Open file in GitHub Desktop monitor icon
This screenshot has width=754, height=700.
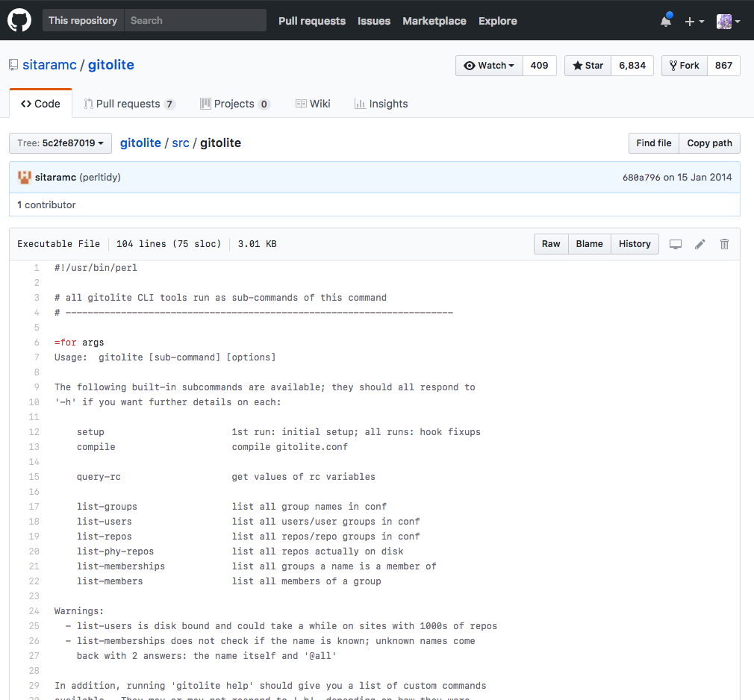[x=676, y=244]
